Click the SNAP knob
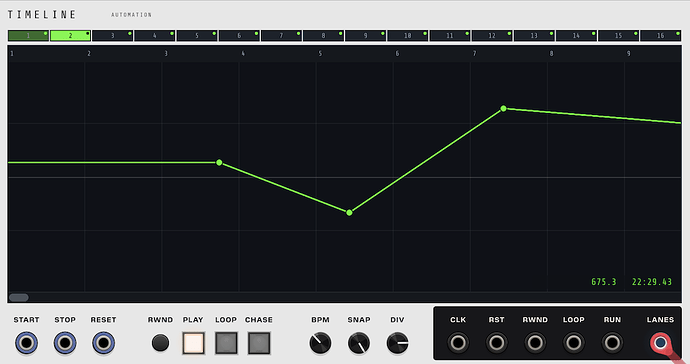This screenshot has width=690, height=364. tap(359, 343)
